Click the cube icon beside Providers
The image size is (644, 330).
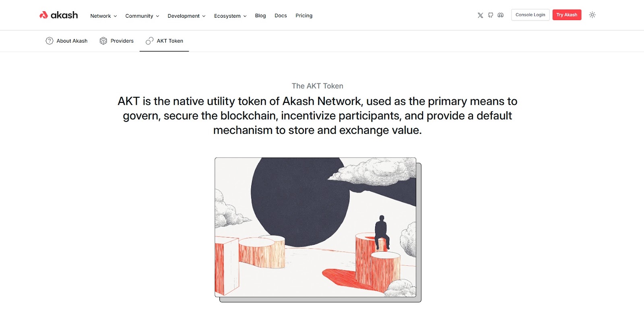pyautogui.click(x=103, y=41)
